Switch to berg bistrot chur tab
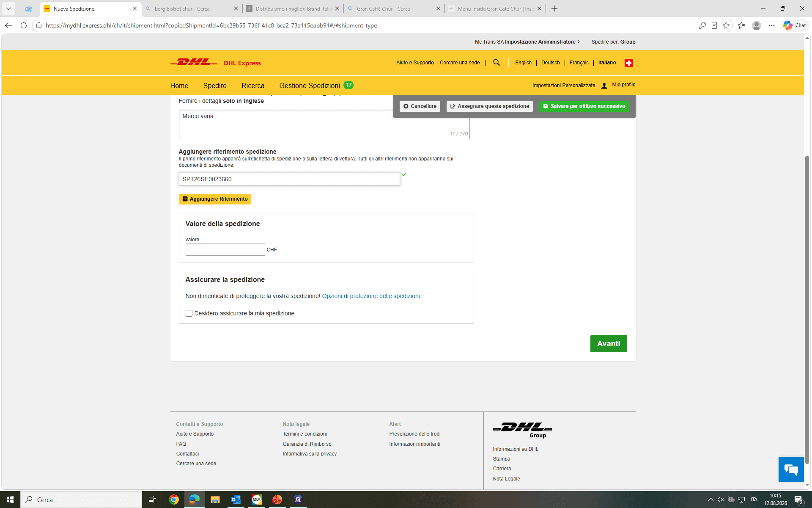812x508 pixels. click(x=192, y=8)
